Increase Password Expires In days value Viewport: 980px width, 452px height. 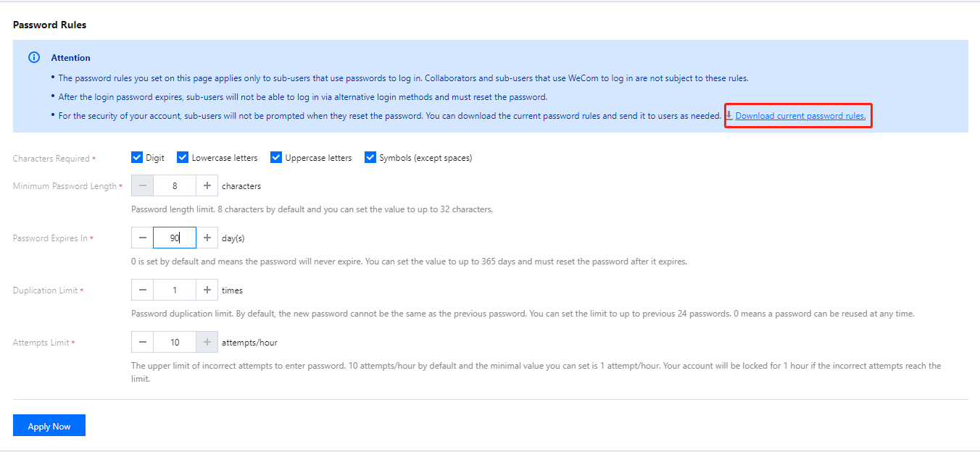[207, 238]
